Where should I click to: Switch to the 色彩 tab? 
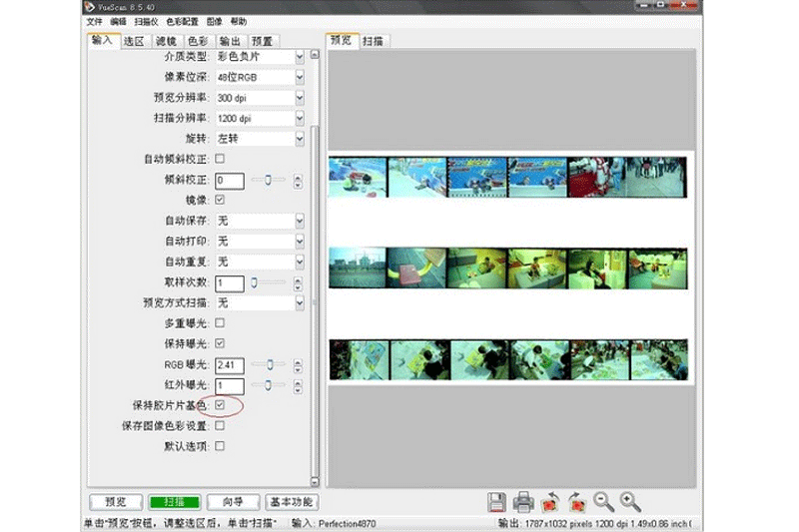[198, 41]
